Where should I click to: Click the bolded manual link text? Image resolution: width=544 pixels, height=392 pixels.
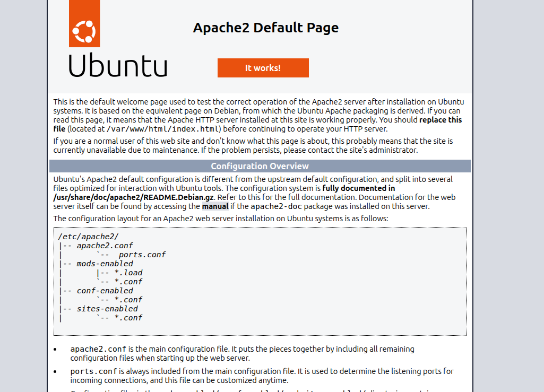(x=215, y=206)
